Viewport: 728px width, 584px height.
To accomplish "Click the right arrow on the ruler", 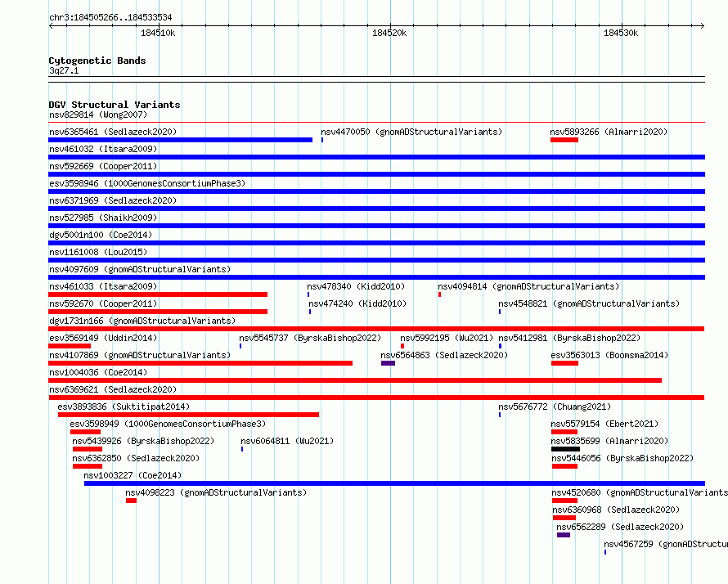I will tap(702, 25).
